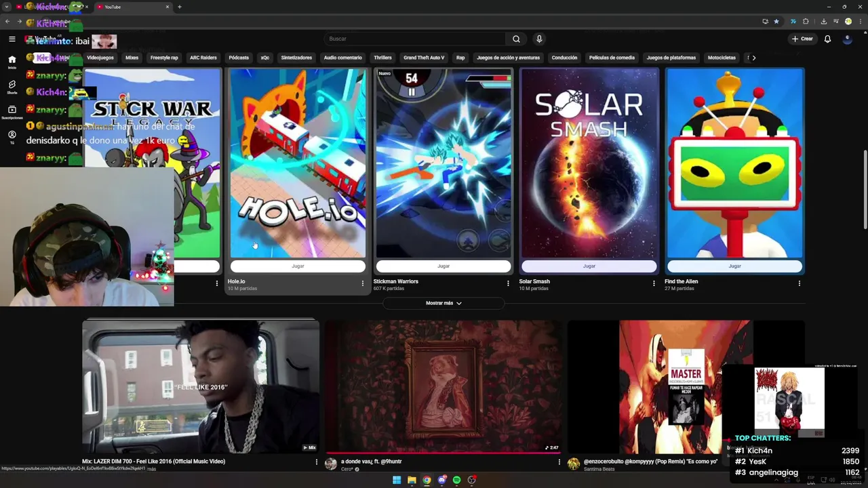The width and height of the screenshot is (868, 488).
Task: Click the Crear button
Action: point(802,39)
